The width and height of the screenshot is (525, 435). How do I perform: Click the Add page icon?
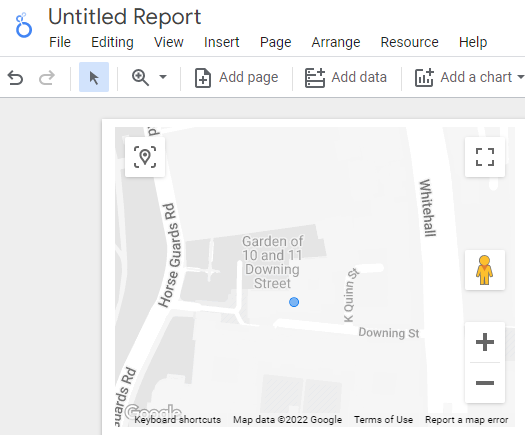point(203,78)
